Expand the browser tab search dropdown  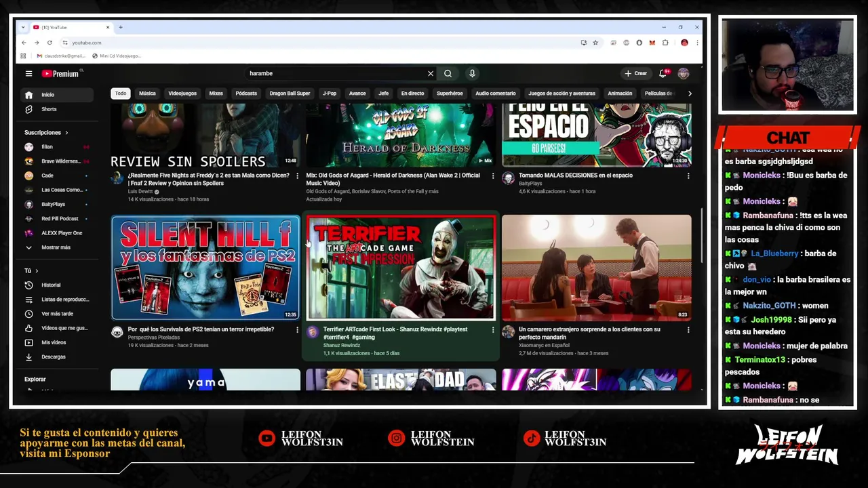coord(23,27)
